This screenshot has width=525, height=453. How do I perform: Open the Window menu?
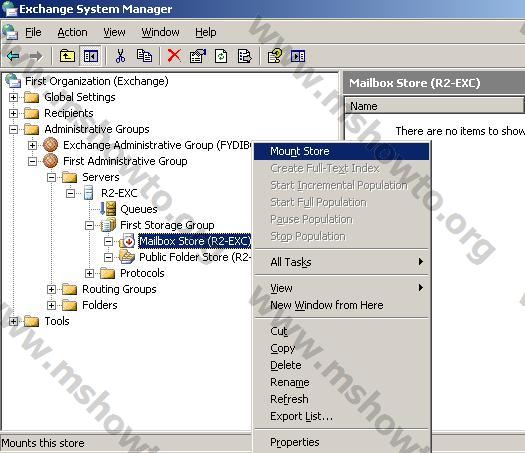(x=160, y=32)
